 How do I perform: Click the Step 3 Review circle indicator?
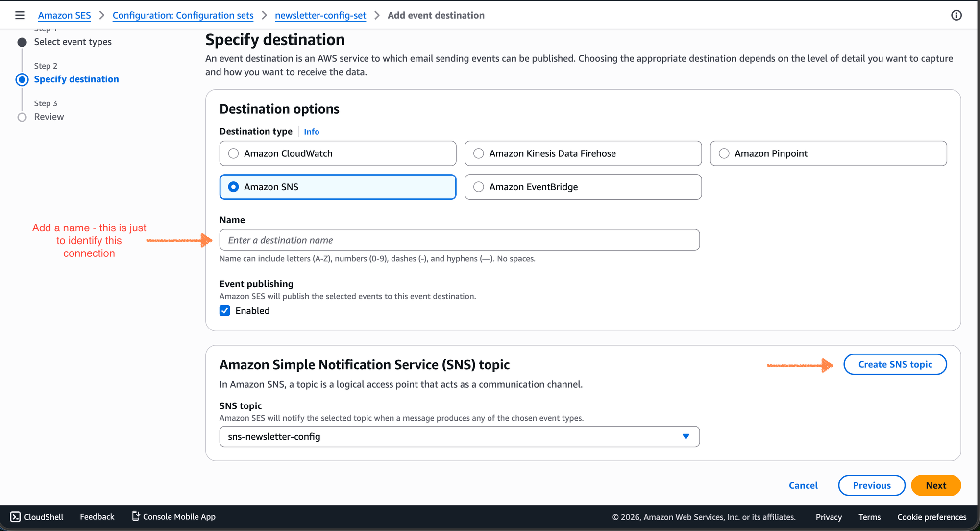(22, 117)
